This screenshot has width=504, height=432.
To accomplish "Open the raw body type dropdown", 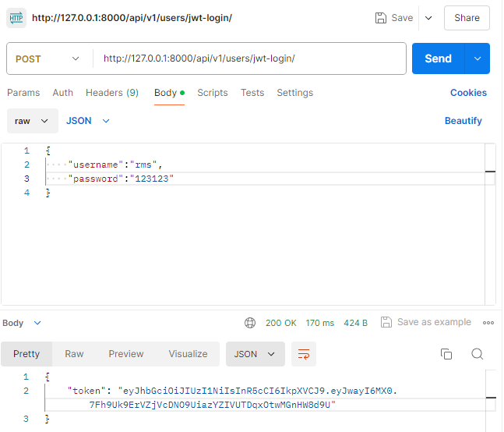I will tap(33, 121).
